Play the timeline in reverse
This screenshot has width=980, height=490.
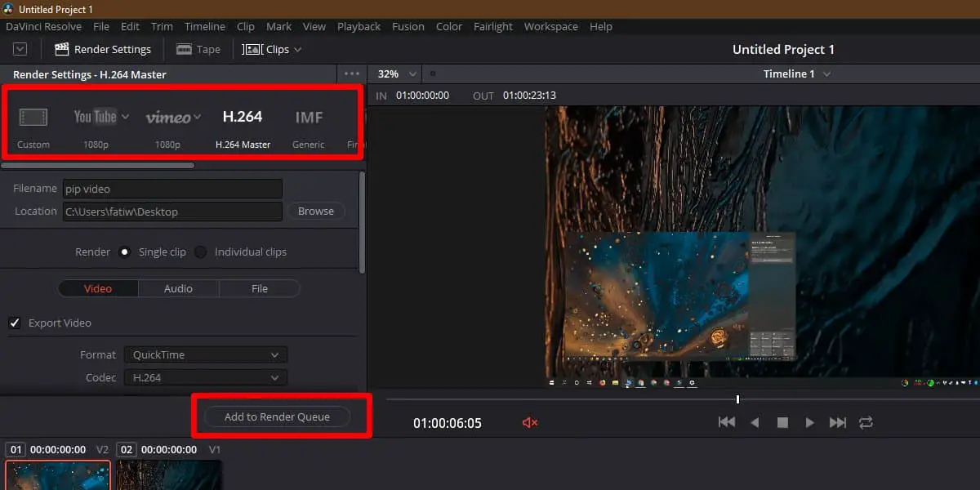click(x=755, y=422)
